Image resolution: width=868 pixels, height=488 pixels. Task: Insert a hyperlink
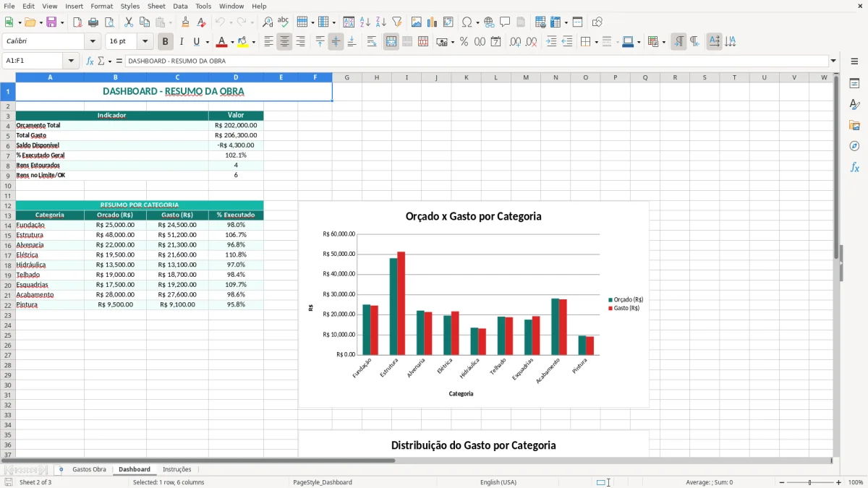coord(490,22)
